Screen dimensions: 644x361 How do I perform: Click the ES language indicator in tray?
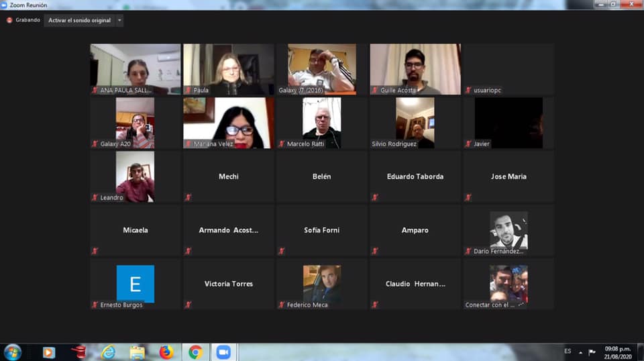pos(568,352)
